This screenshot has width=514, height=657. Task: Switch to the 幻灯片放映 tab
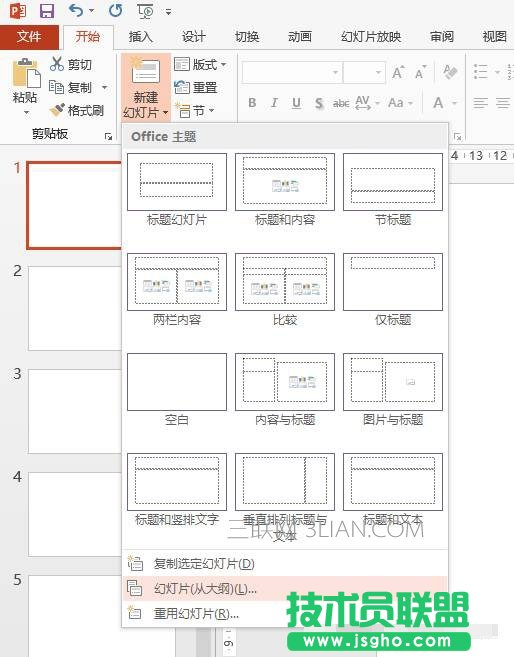371,37
